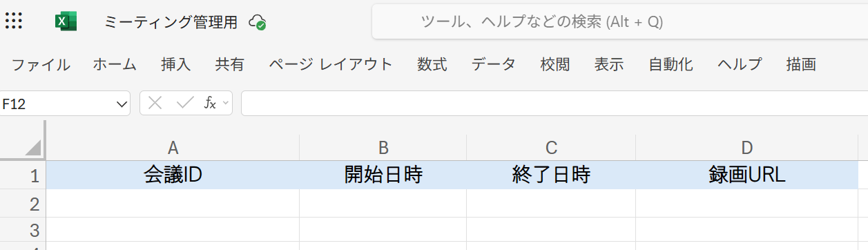Open the ファイル menu

[41, 65]
